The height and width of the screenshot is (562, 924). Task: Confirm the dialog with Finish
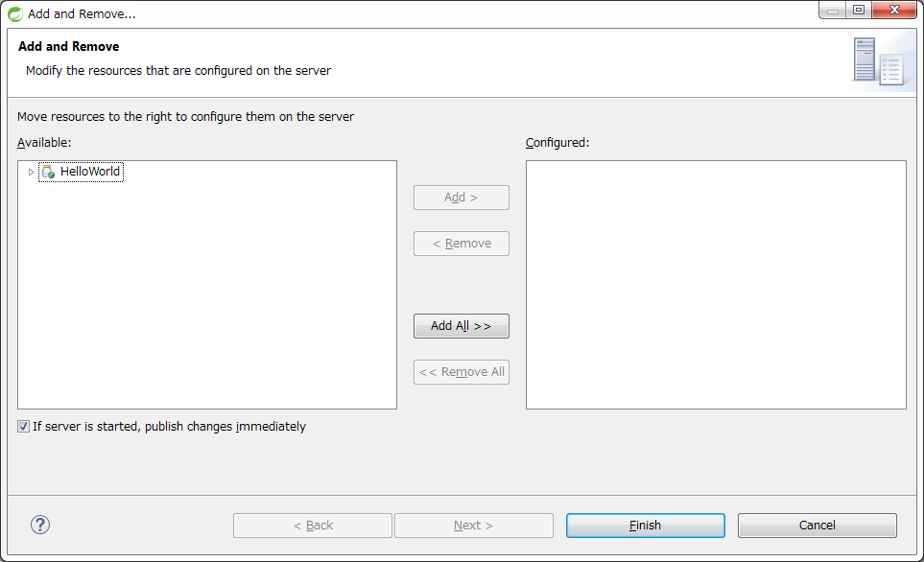click(x=645, y=526)
